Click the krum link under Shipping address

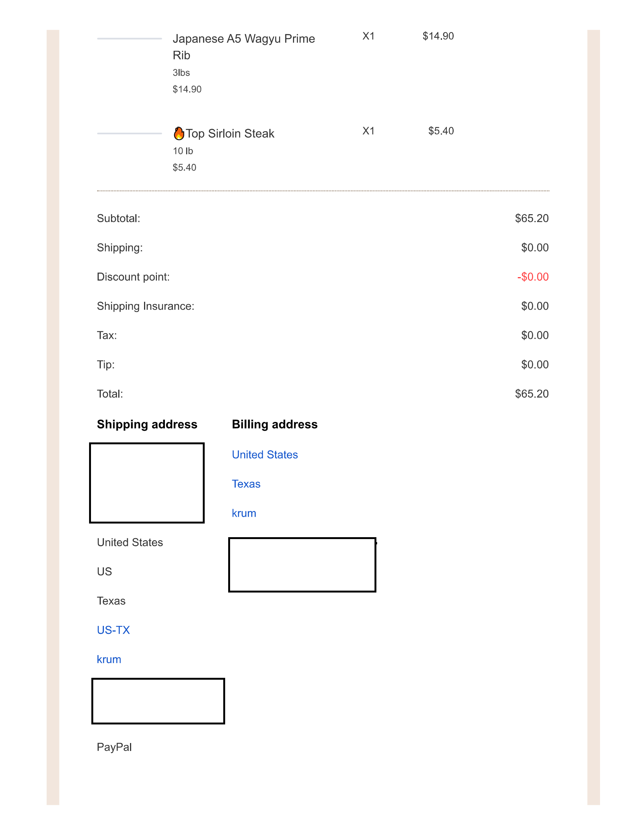click(109, 660)
